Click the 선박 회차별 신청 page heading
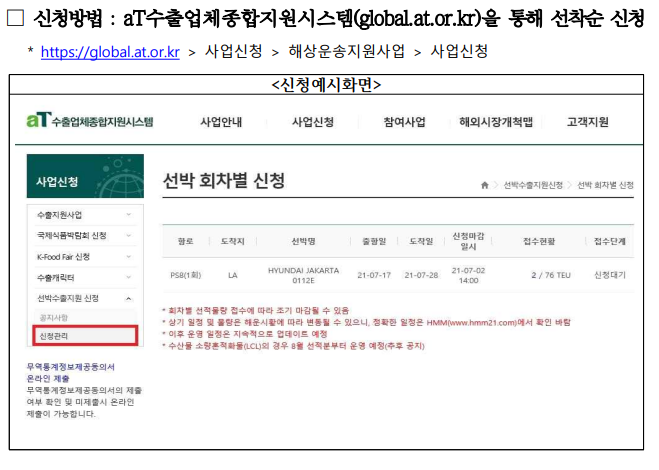Viewport: 659px width, 470px height. (x=224, y=180)
